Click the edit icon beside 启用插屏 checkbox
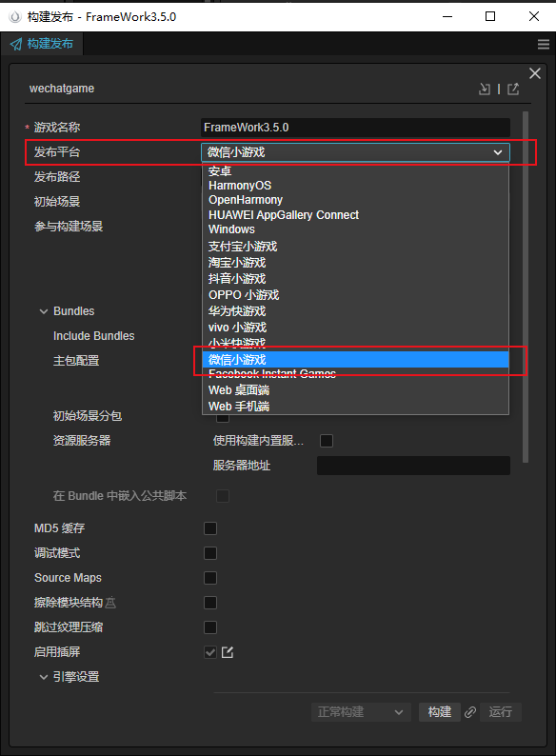556x756 pixels. tap(228, 652)
